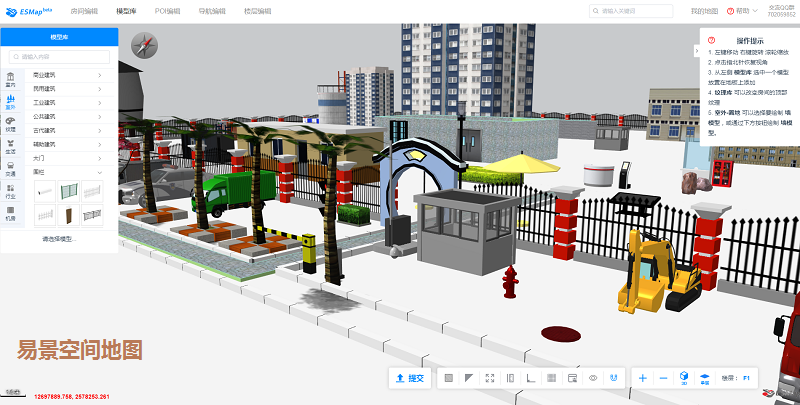
Task: Open the POI编辑 tab
Action: (167, 11)
